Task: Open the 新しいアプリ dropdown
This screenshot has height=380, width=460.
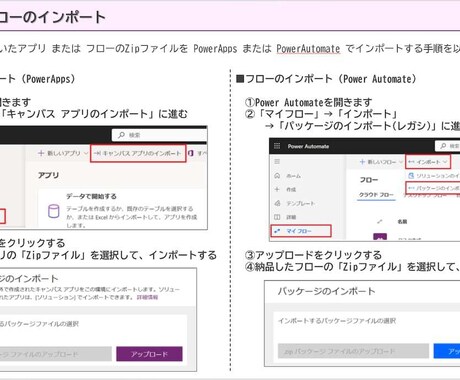Action: coord(63,153)
